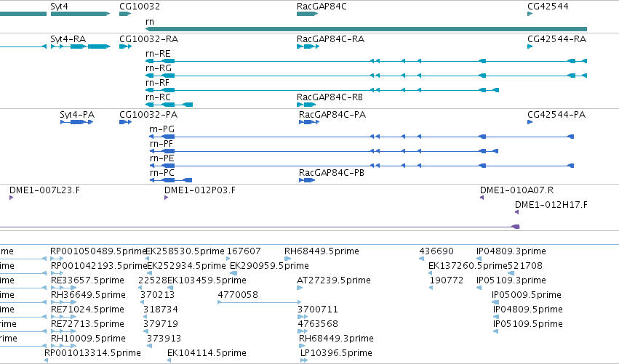Select the rn-RG transcript label
Image resolution: width=619 pixels, height=364 pixels.
(159, 68)
